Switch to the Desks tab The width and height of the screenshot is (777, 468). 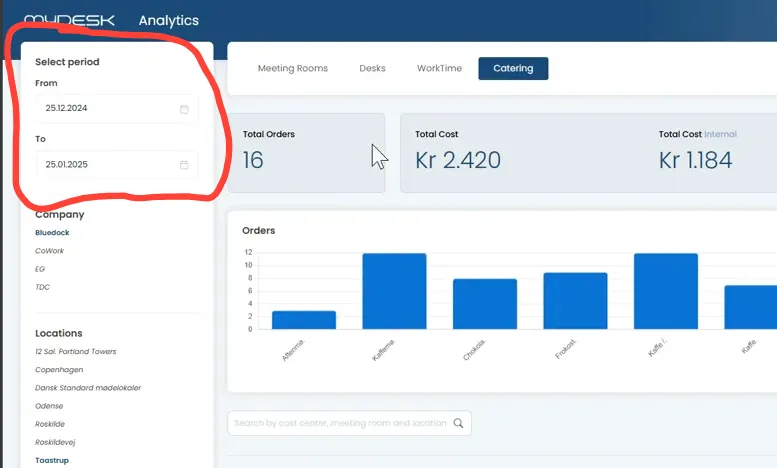coord(372,68)
